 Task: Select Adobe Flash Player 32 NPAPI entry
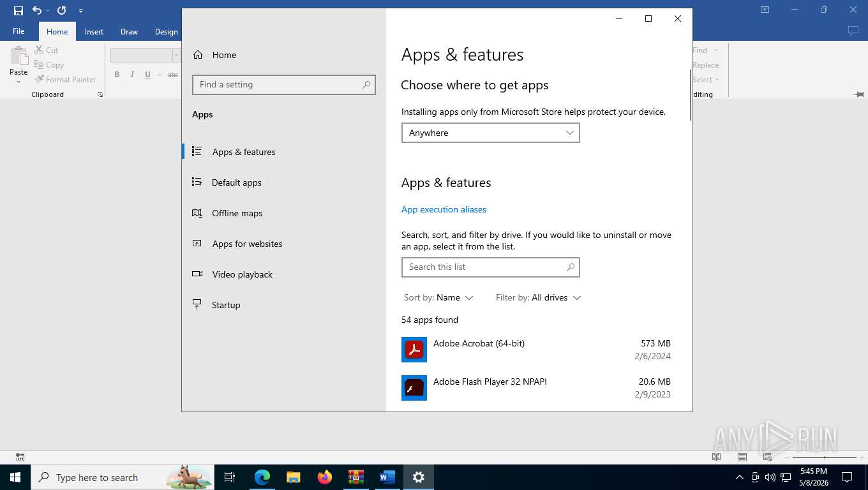536,388
